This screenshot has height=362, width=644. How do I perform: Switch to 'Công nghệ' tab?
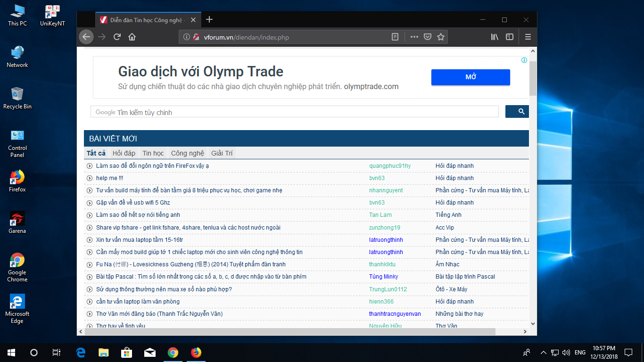coord(188,153)
